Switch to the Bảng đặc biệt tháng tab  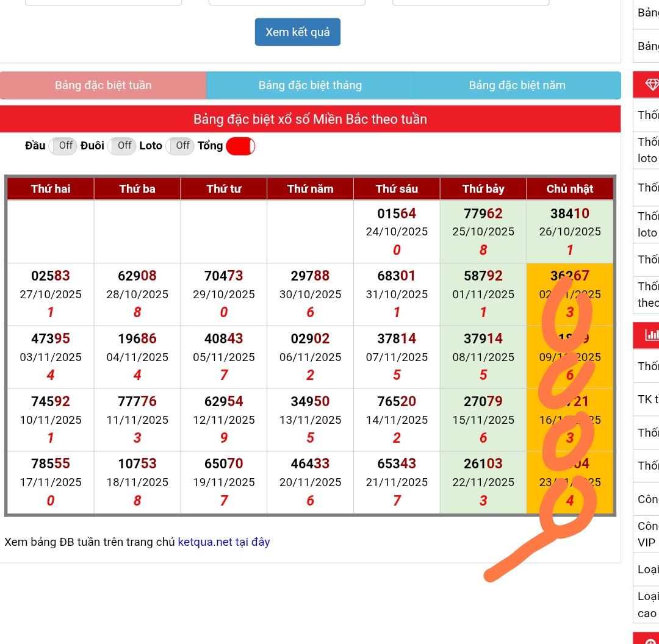point(310,85)
